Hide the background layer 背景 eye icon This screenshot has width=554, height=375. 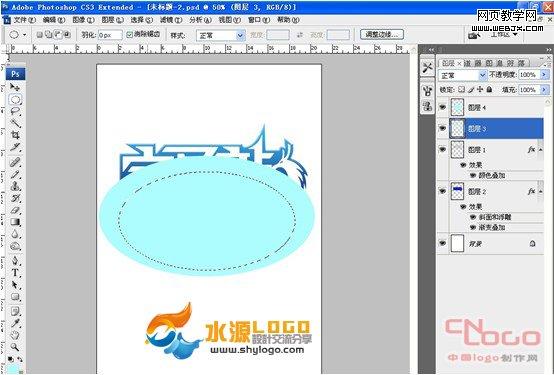[x=443, y=244]
